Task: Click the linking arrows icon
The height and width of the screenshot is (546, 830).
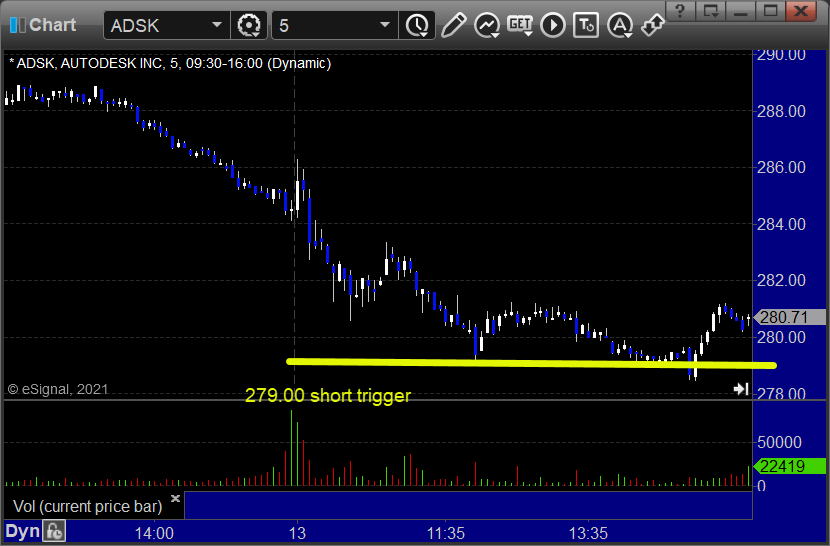Action: pos(652,25)
